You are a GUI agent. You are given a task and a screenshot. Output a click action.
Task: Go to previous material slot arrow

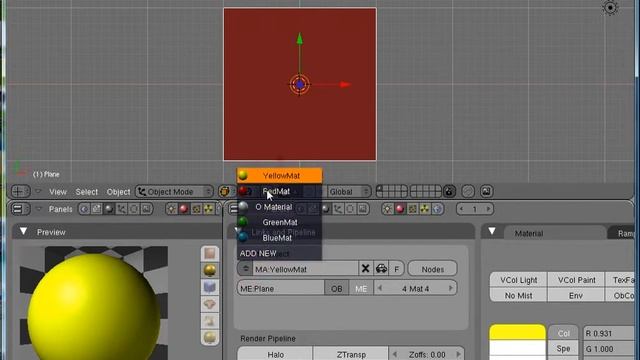380,288
